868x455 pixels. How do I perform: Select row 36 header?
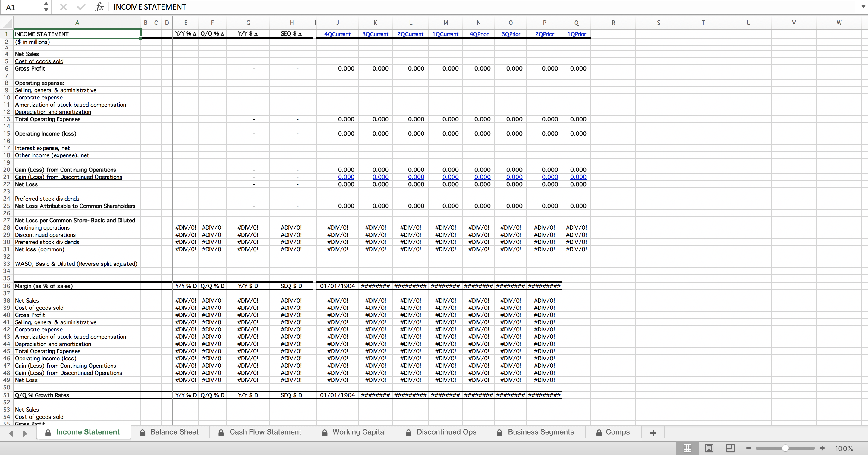[7, 286]
